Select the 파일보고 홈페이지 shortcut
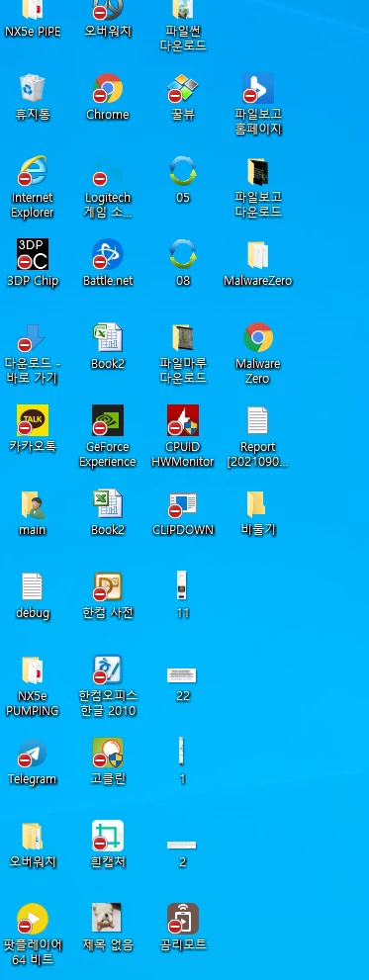The width and height of the screenshot is (369, 980). coord(257,89)
